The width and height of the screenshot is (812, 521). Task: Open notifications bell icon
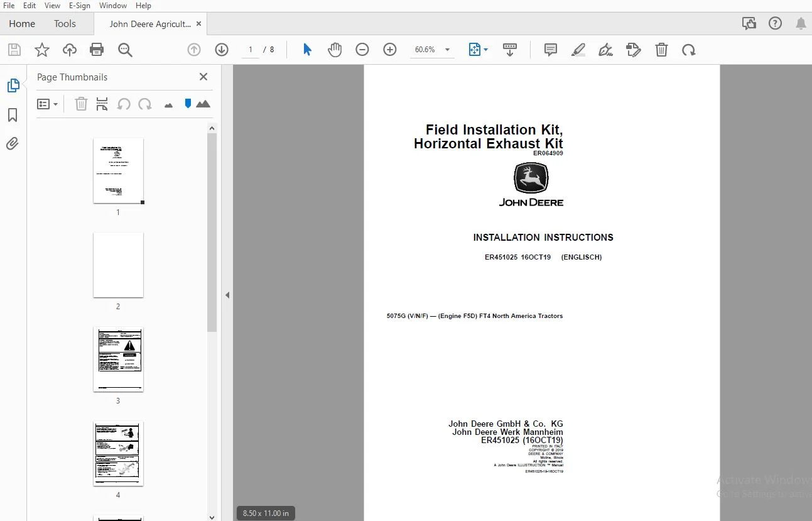(801, 24)
